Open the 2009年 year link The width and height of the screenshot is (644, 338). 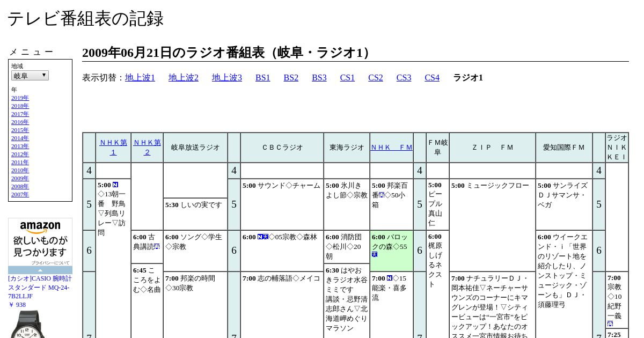coord(20,178)
